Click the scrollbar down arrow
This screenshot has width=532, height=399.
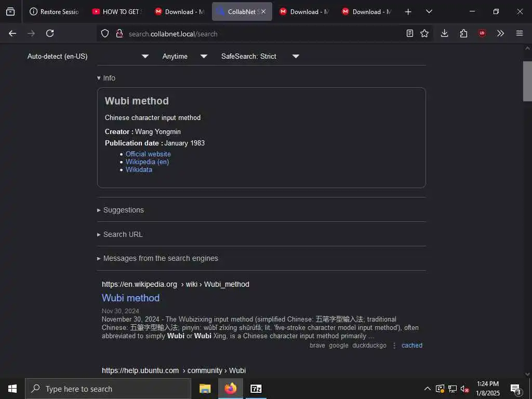[527, 374]
